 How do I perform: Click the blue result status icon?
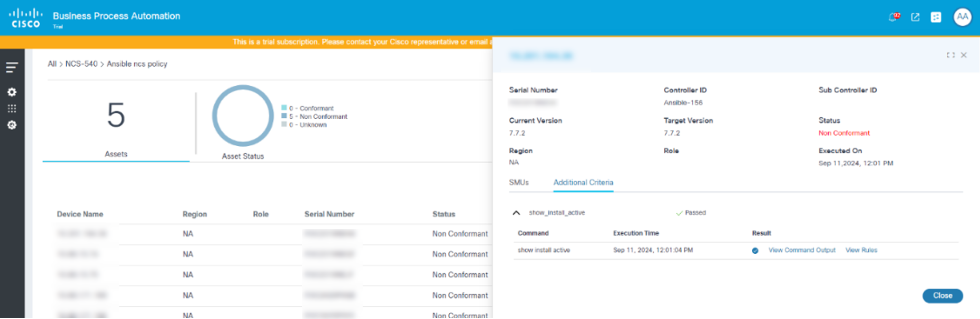755,250
